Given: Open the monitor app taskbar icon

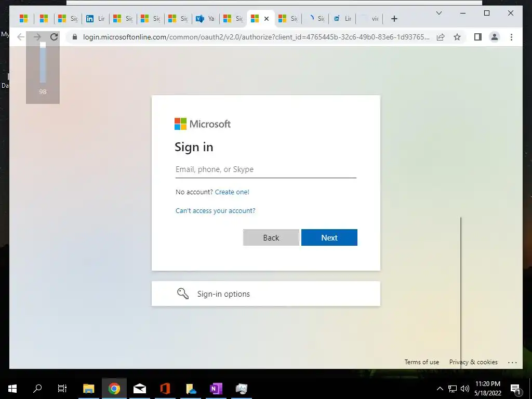Looking at the screenshot, I should pyautogui.click(x=242, y=389).
